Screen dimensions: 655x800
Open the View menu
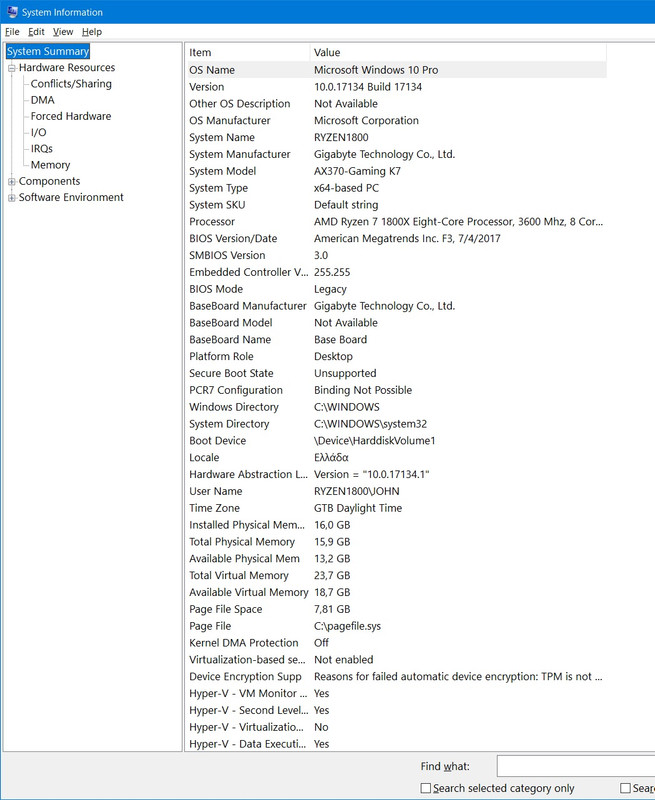click(63, 32)
